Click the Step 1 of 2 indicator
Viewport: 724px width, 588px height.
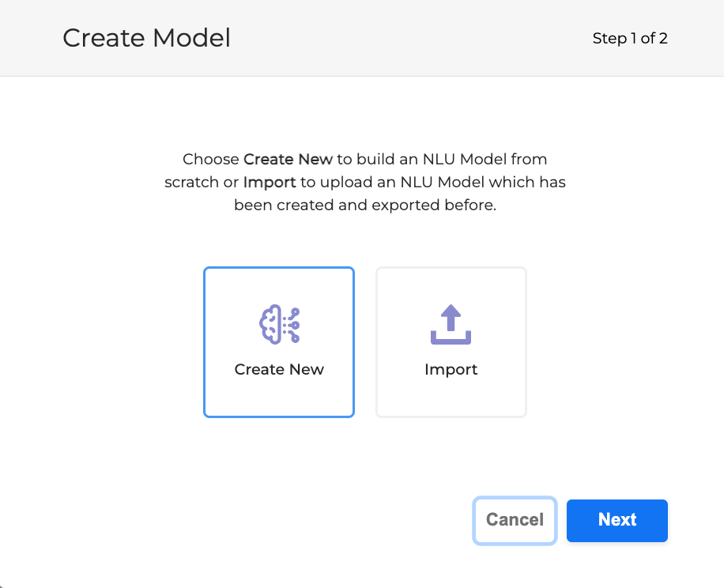pyautogui.click(x=630, y=37)
